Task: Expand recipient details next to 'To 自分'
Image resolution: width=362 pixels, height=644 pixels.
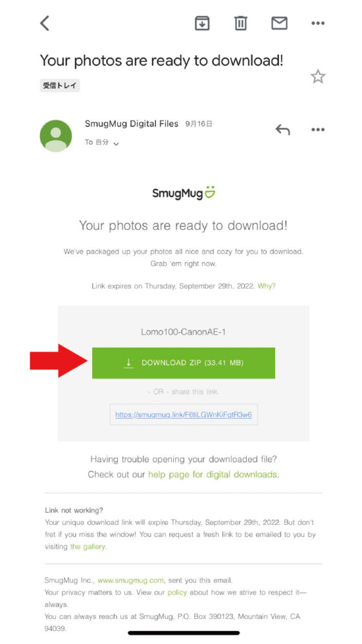Action: click(116, 144)
